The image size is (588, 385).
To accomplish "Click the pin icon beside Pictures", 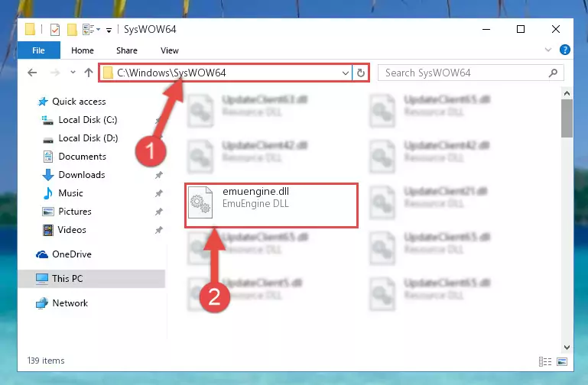I will click(159, 212).
